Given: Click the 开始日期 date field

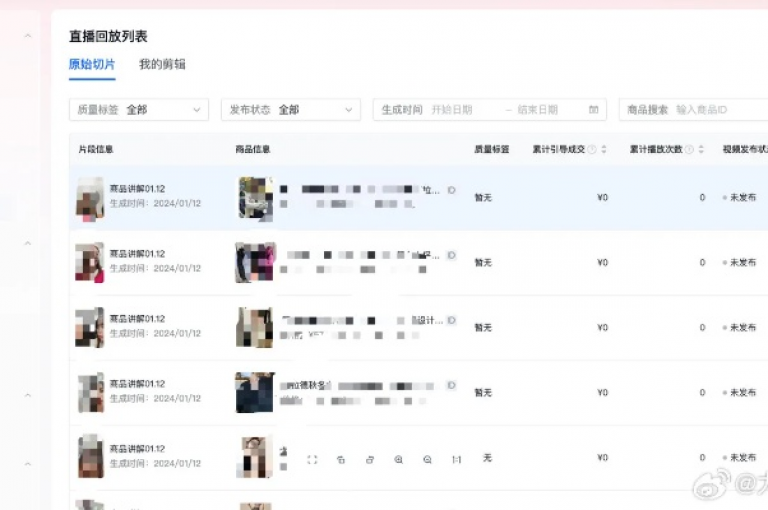Looking at the screenshot, I should tap(452, 110).
